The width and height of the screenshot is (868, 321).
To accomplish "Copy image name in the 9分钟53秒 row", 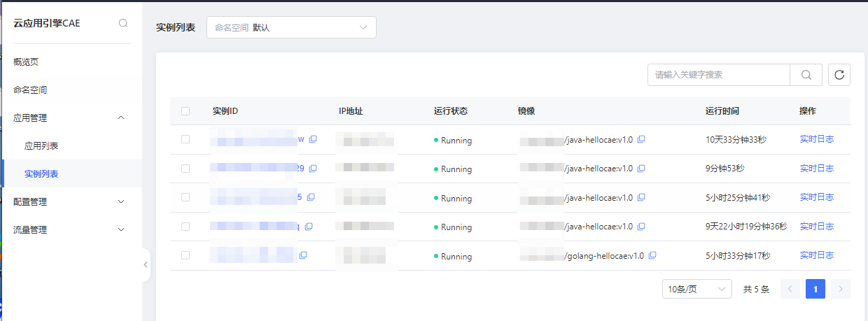I will point(641,169).
